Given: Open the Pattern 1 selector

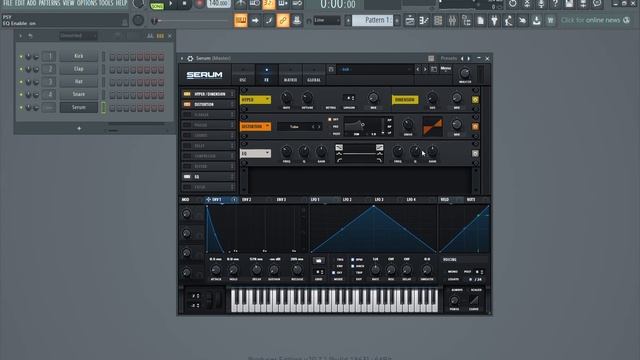Looking at the screenshot, I should point(372,20).
